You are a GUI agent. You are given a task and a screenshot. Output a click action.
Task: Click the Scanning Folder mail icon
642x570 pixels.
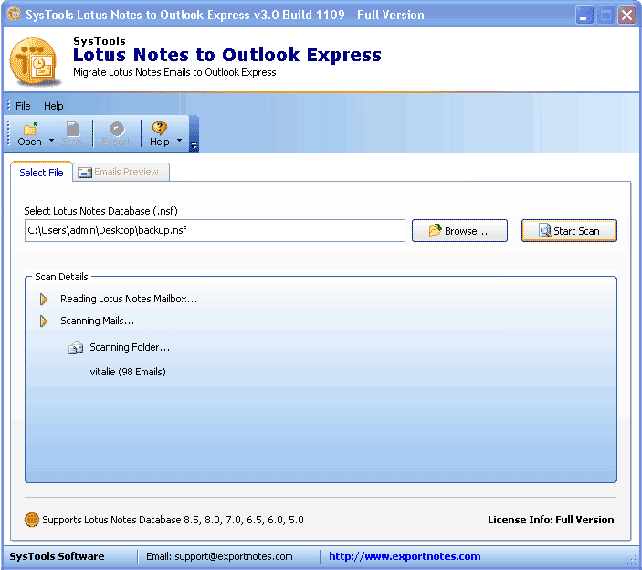click(x=75, y=348)
